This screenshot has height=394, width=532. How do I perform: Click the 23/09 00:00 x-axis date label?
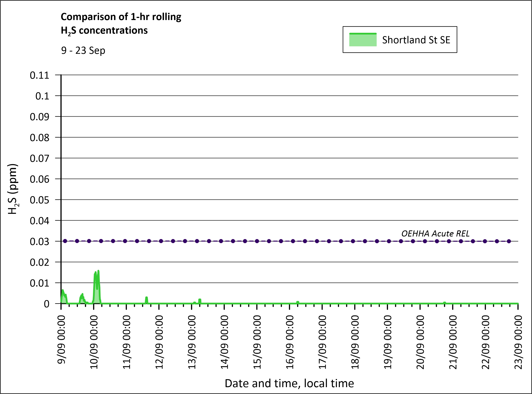click(x=518, y=342)
